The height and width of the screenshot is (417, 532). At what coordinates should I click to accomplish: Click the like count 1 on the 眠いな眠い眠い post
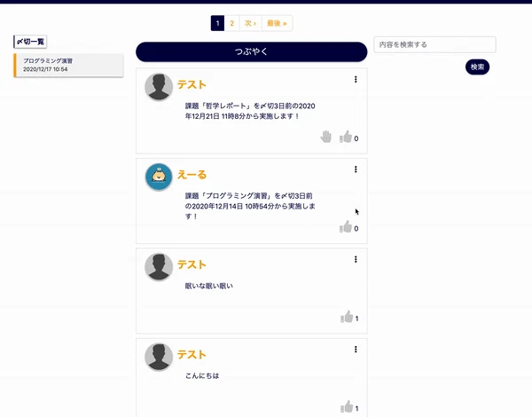click(x=356, y=319)
